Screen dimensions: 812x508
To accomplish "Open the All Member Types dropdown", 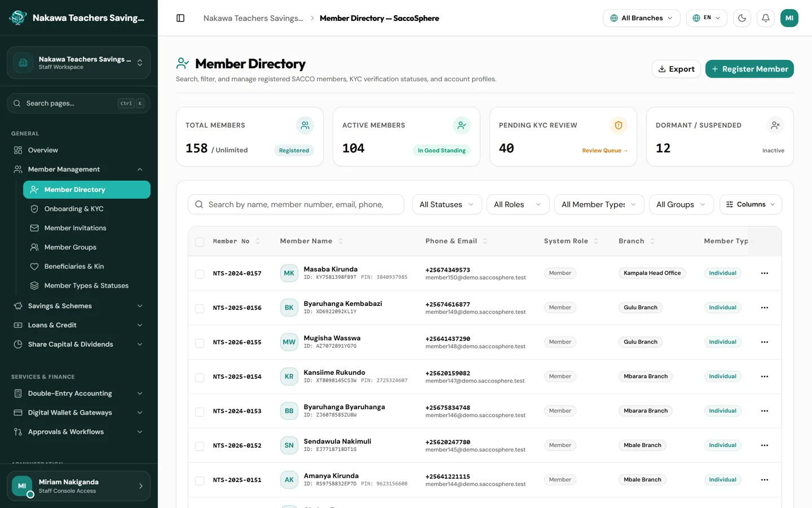I will pos(599,204).
